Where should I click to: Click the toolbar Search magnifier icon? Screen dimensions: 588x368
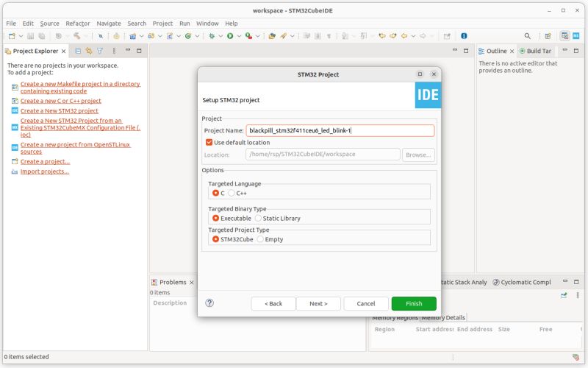(527, 36)
